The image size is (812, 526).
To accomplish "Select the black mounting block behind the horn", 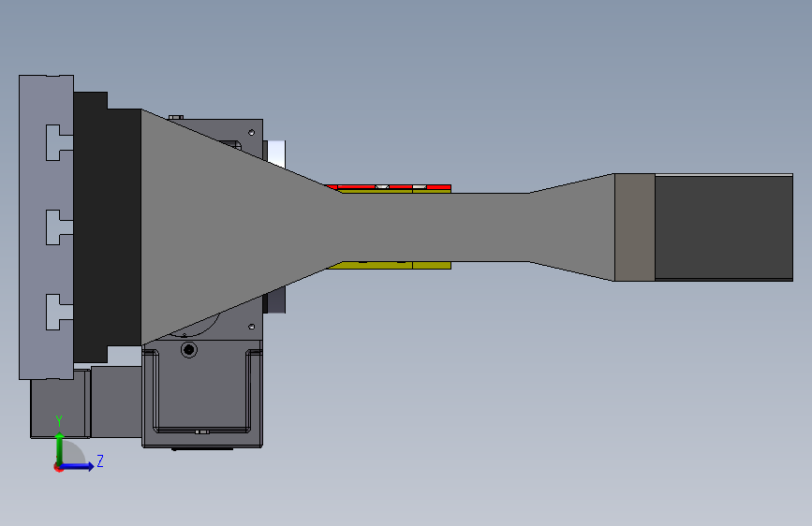I will (x=107, y=227).
